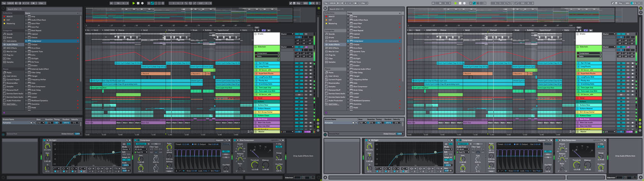Toggle EQ Eight device activator, left window
Viewport: 644px width, 181px height.
click(x=44, y=140)
